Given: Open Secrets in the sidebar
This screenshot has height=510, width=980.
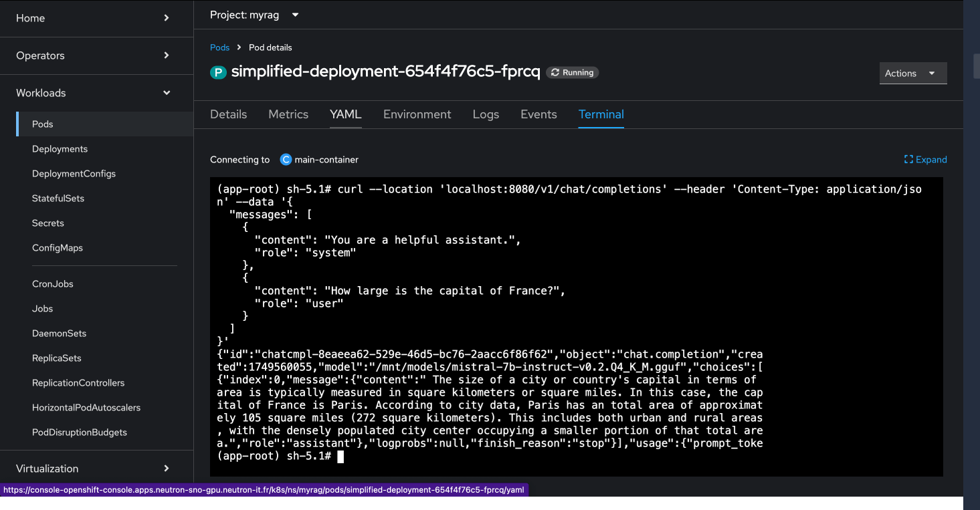Looking at the screenshot, I should pos(105,223).
